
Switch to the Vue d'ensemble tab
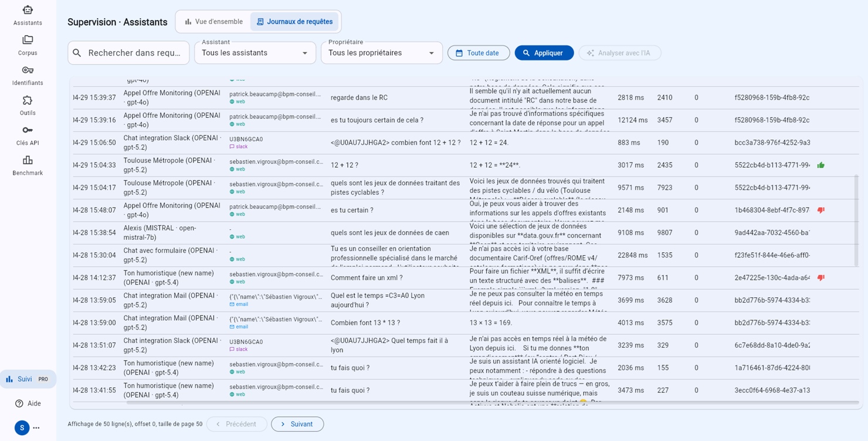[x=213, y=22]
